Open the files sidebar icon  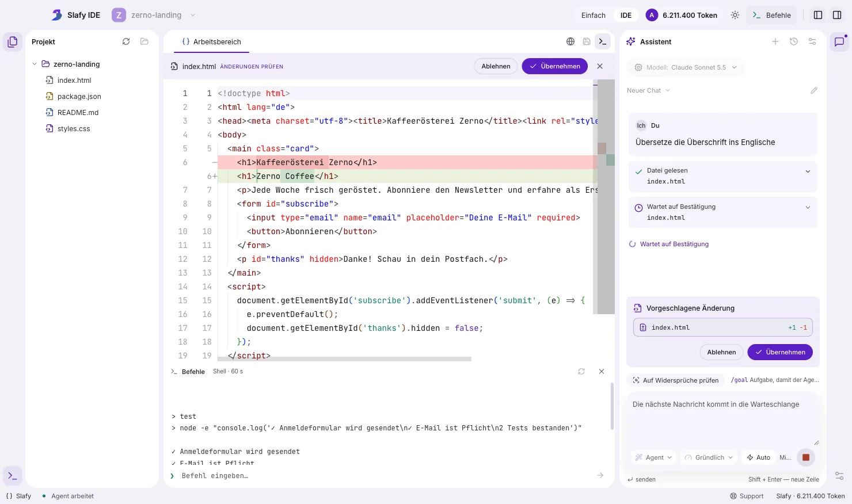tap(13, 42)
